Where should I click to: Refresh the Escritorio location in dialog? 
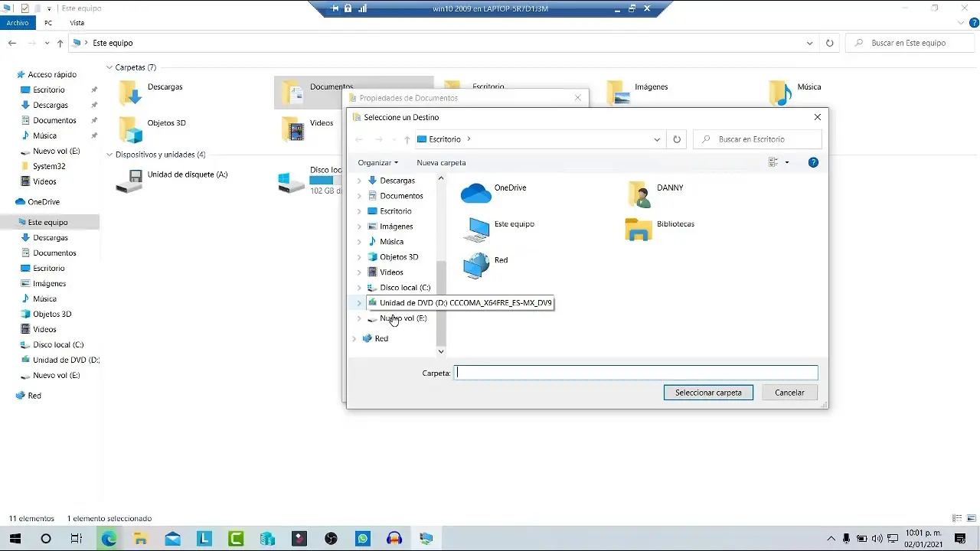click(x=677, y=139)
